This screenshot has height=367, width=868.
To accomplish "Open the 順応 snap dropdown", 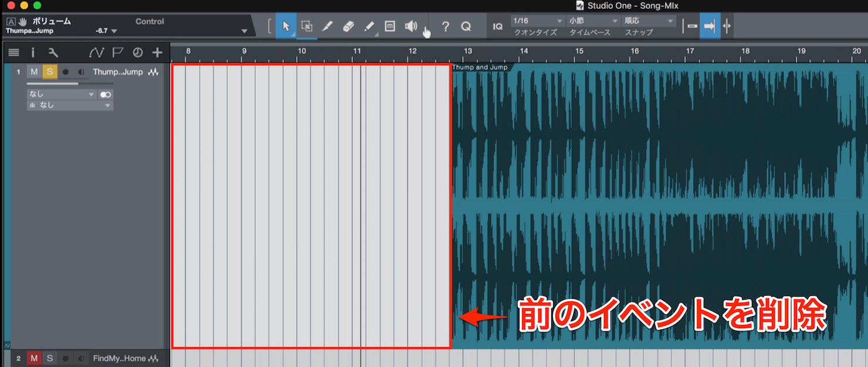I will [x=649, y=21].
